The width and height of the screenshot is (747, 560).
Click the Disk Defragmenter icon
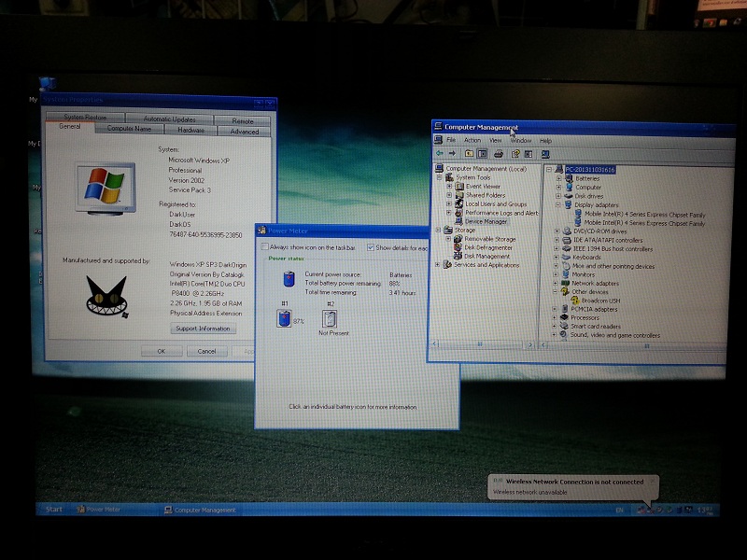pos(458,247)
